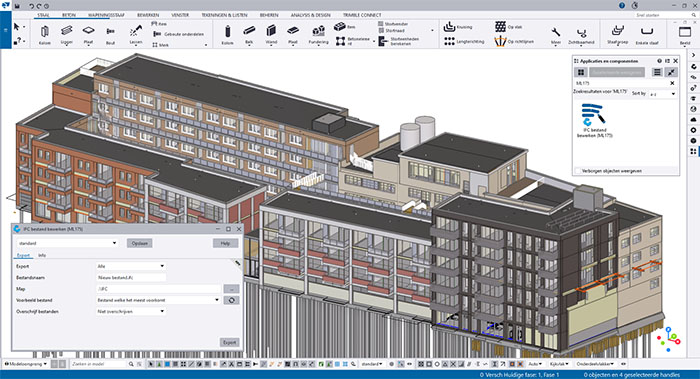700x379 pixels.
Task: Click the Zoeken in model search field
Action: point(99,364)
